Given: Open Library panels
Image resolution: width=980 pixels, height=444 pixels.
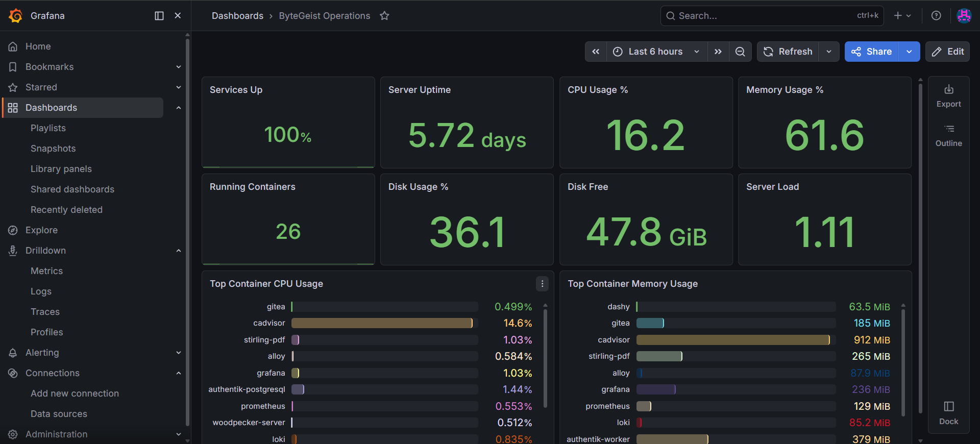Looking at the screenshot, I should click(x=61, y=169).
